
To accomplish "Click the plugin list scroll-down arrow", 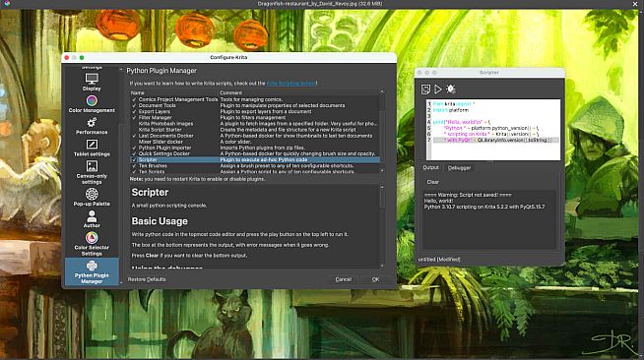I will pos(382,170).
